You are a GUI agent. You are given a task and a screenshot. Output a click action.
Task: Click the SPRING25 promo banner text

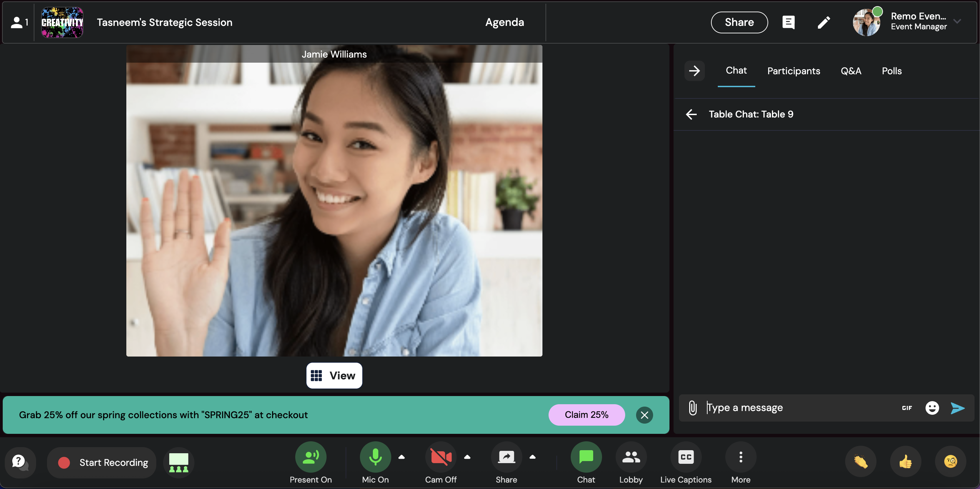(163, 415)
